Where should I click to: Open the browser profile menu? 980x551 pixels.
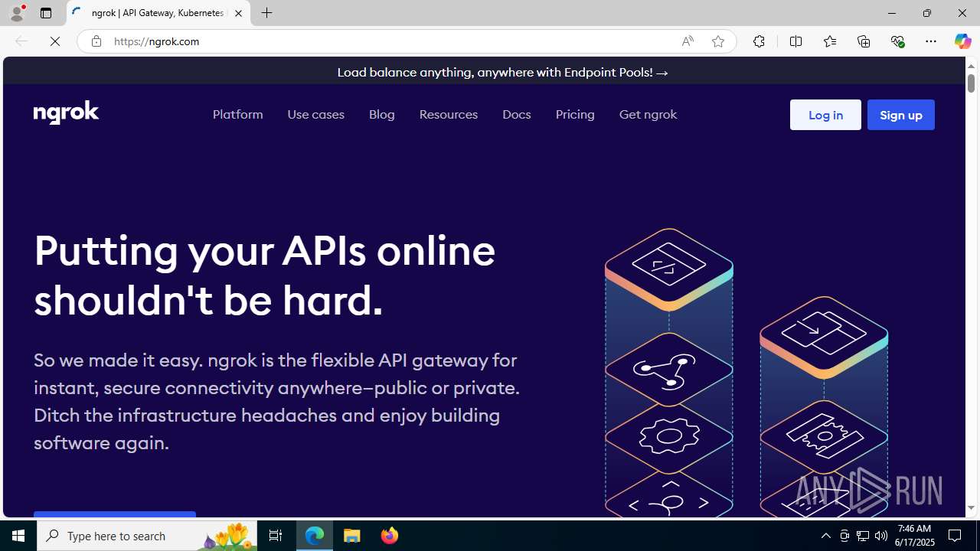coord(17,13)
